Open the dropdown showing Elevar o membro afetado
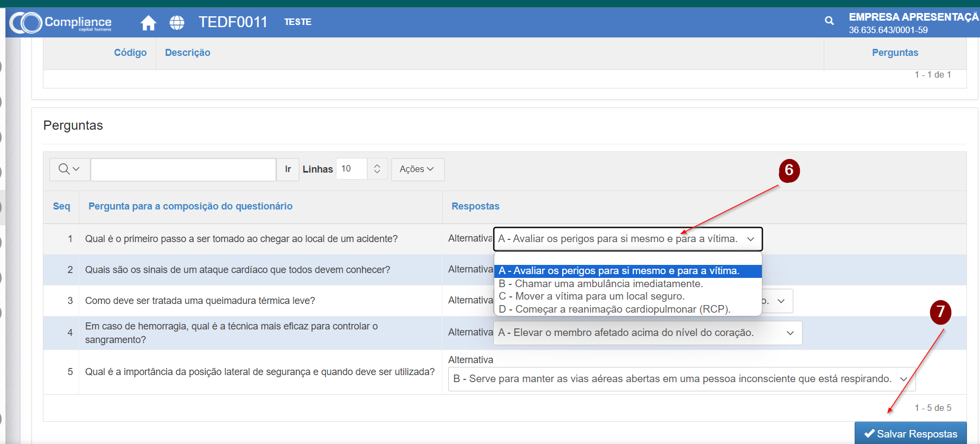The width and height of the screenshot is (980, 444). pyautogui.click(x=647, y=333)
